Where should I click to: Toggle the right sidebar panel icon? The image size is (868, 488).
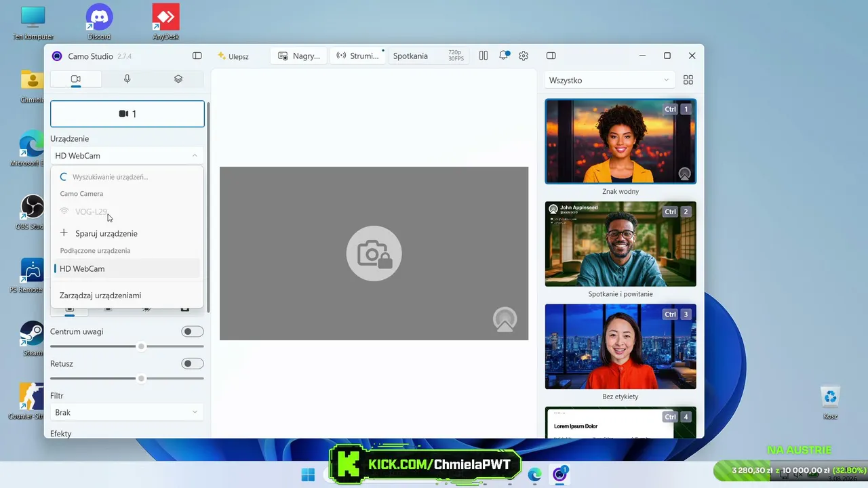click(x=551, y=56)
